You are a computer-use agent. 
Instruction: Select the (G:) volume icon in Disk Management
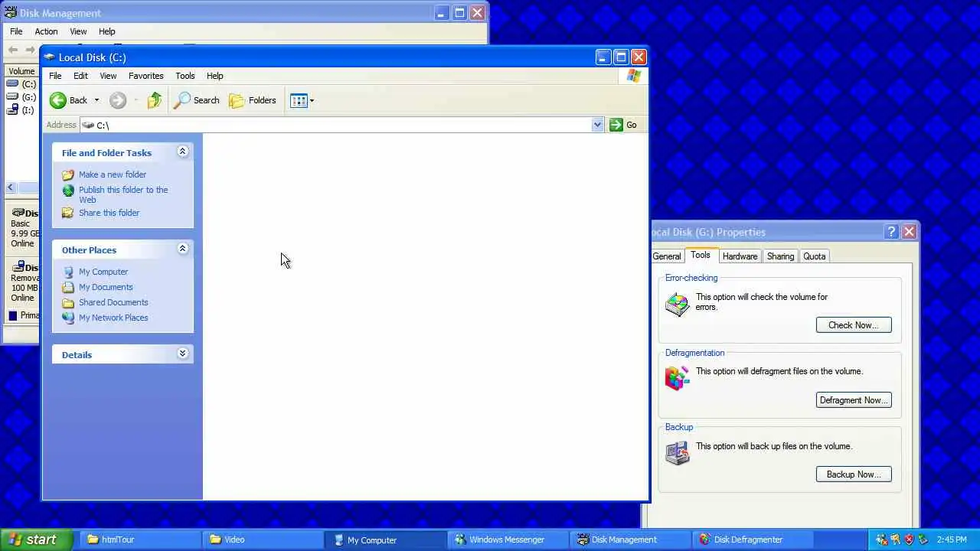pos(12,97)
